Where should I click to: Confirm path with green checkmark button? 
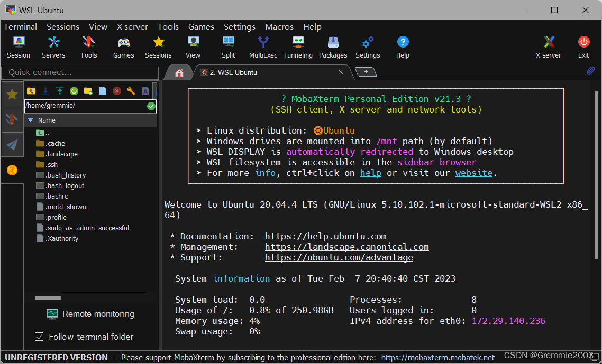pos(151,106)
